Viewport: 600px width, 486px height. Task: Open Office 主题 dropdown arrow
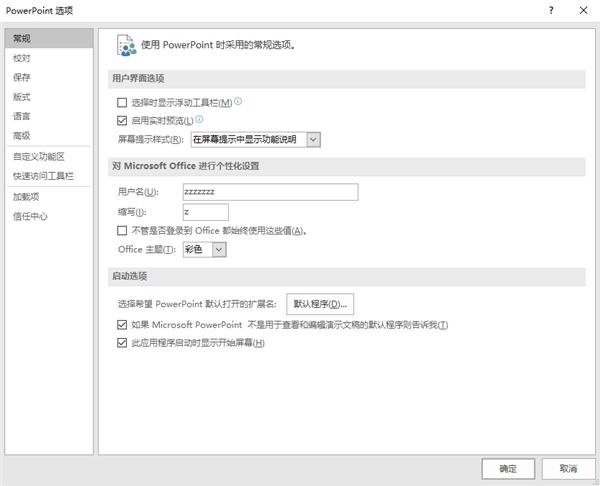219,250
